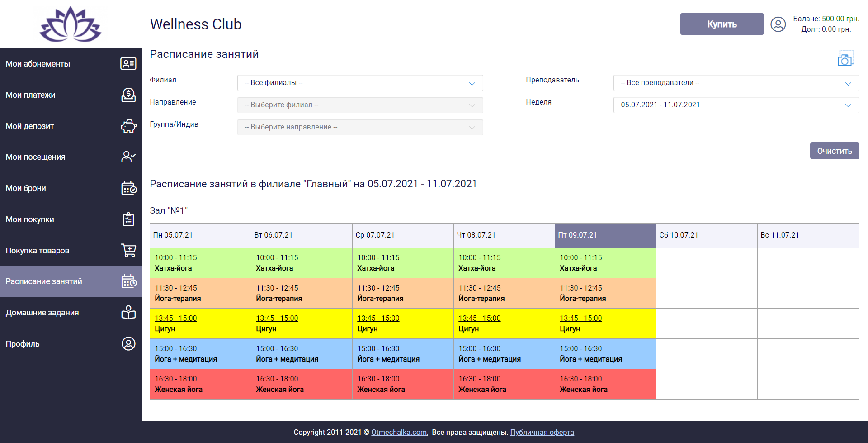868x443 pixels.
Task: Open Monday 10:00 - 11:15 Хатха-йога class
Action: tap(176, 258)
